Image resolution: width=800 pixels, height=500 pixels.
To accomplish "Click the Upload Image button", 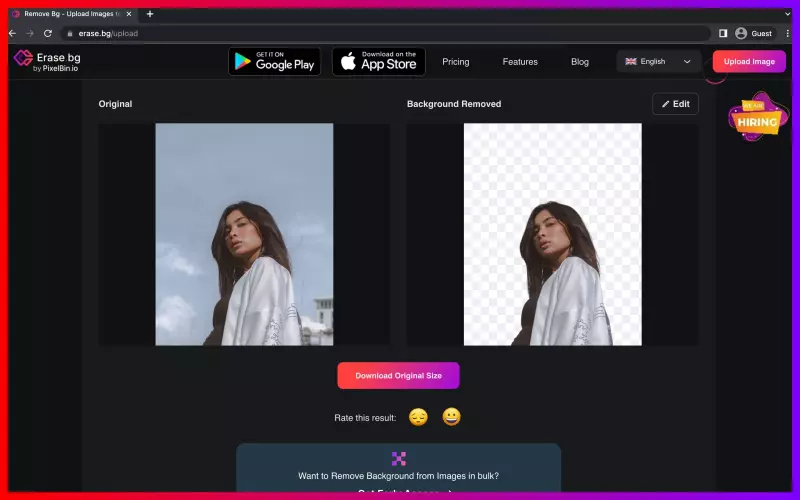I will [749, 61].
